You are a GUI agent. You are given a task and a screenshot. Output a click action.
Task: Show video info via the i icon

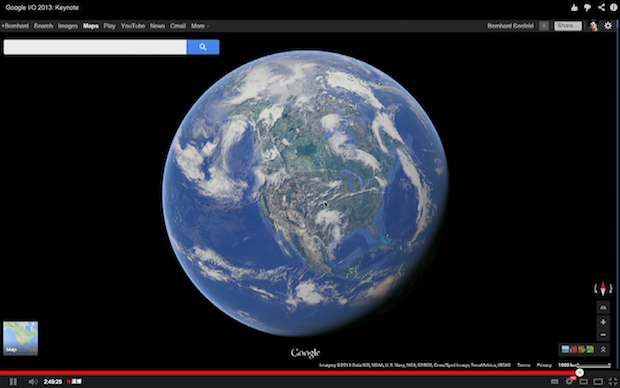614,7
